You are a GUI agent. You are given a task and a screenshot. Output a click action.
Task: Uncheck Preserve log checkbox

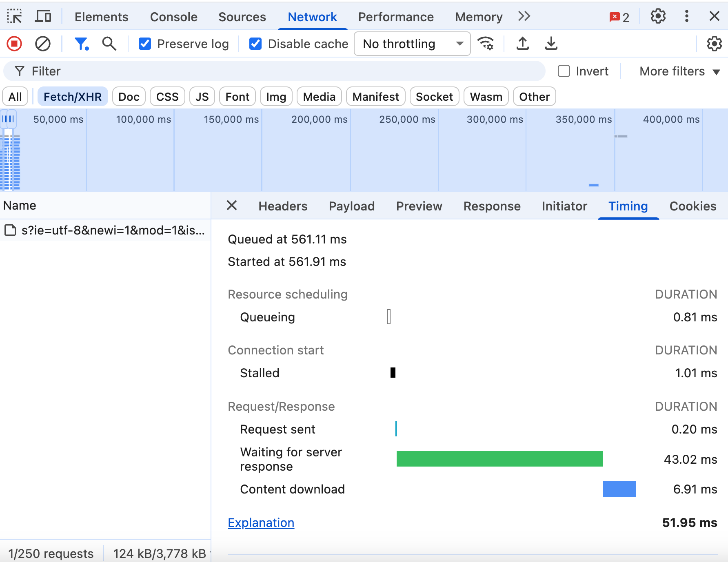click(x=145, y=44)
